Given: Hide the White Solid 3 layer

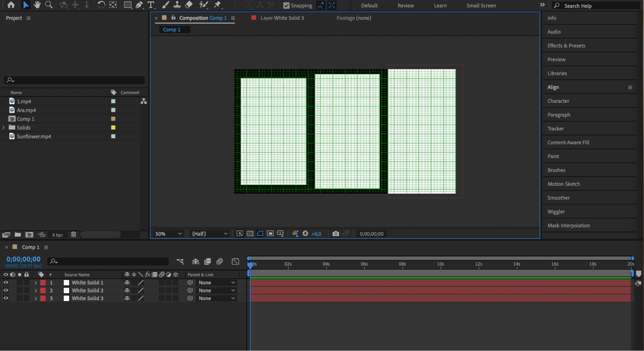Looking at the screenshot, I should [x=6, y=298].
